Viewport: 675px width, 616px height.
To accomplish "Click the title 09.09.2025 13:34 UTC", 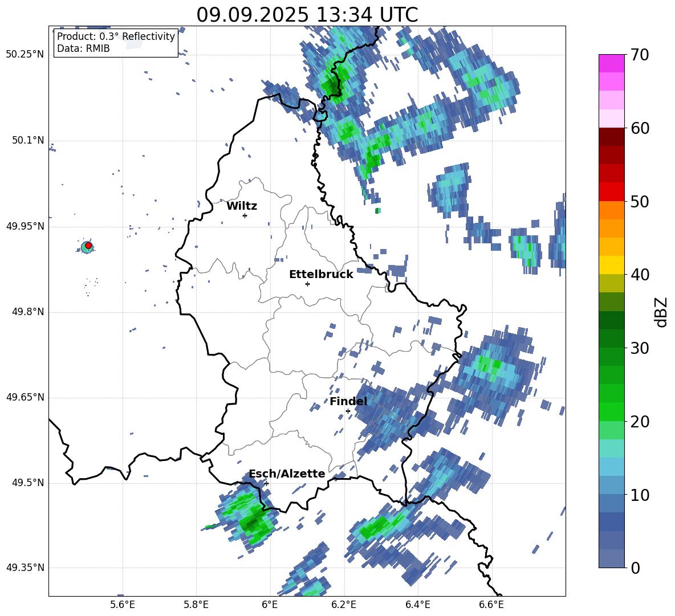I will tap(307, 15).
